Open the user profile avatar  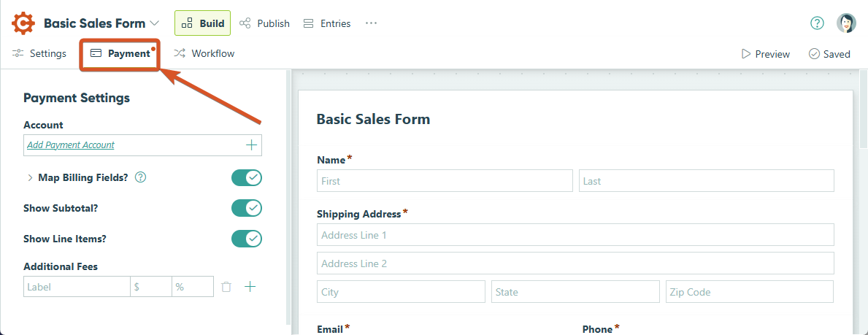tap(846, 23)
